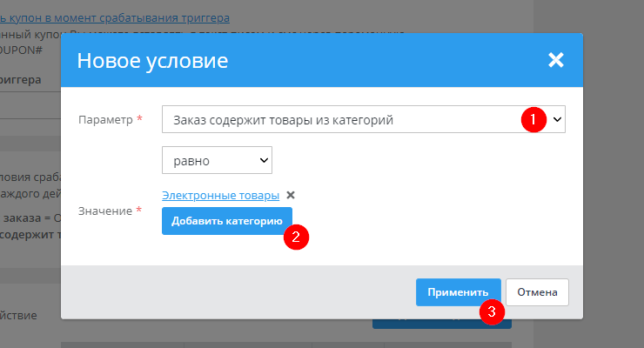Click red step marker number 1
The width and height of the screenshot is (644, 348).
[533, 119]
